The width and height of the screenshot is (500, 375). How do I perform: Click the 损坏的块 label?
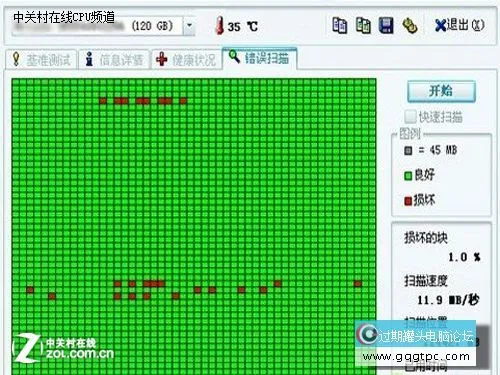(426, 237)
